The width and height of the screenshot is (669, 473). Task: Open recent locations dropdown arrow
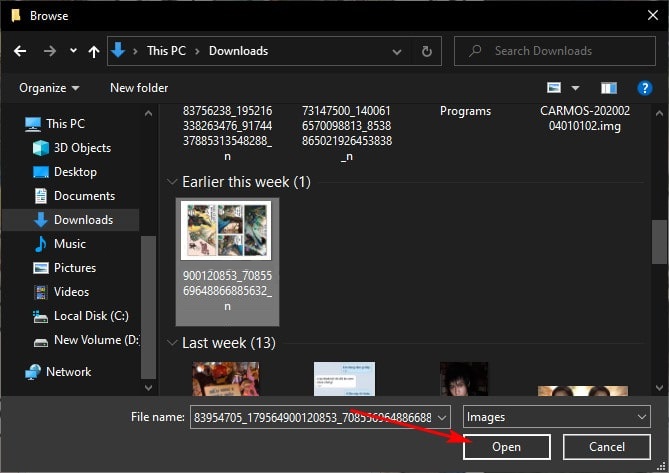point(73,51)
